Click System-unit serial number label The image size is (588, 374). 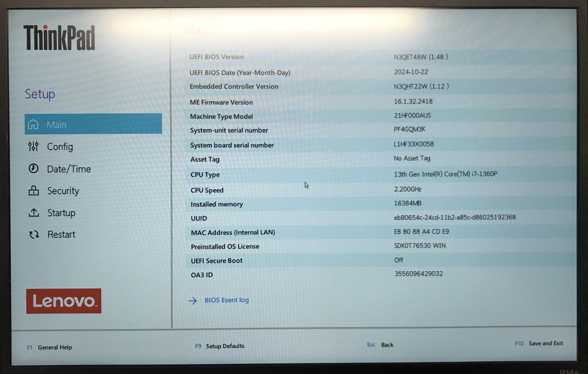pyautogui.click(x=229, y=130)
